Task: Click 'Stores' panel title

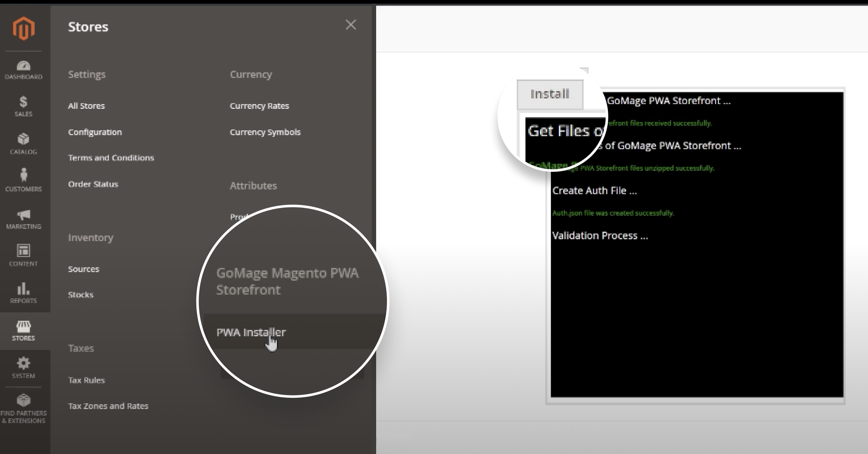Action: point(88,27)
